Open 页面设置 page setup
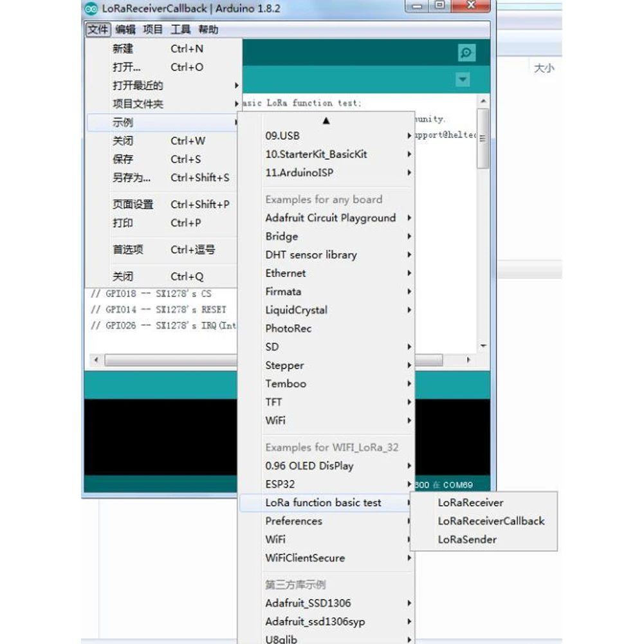 [163, 205]
